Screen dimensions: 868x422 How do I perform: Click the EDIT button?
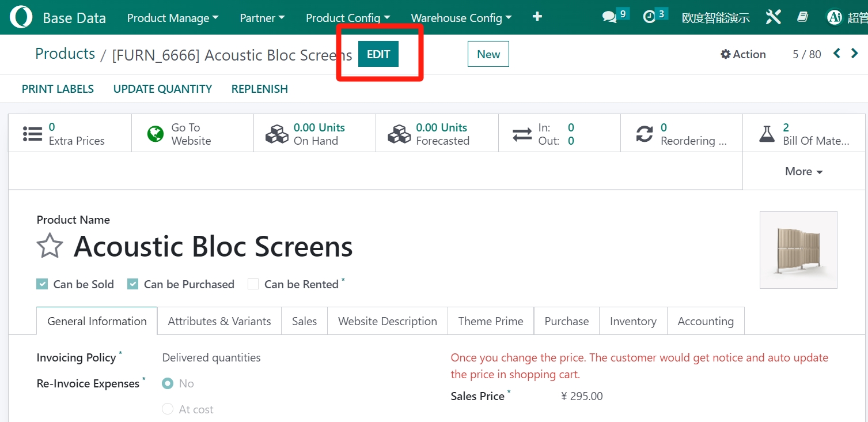378,54
